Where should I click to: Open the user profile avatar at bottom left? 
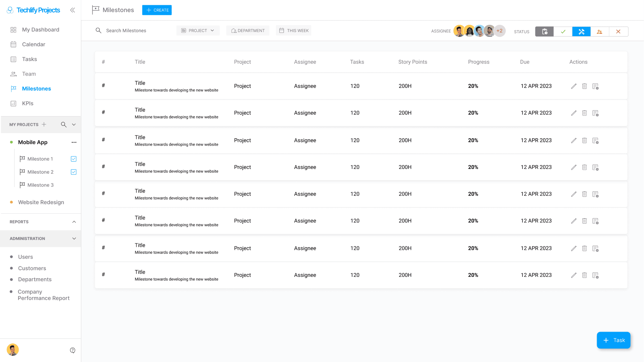click(13, 350)
